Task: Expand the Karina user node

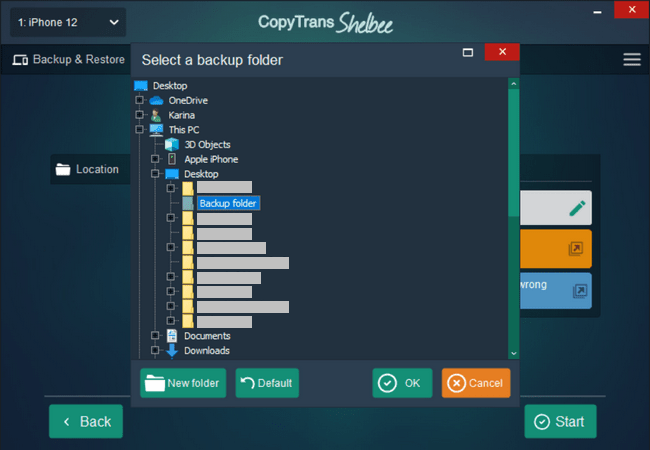Action: click(x=139, y=114)
